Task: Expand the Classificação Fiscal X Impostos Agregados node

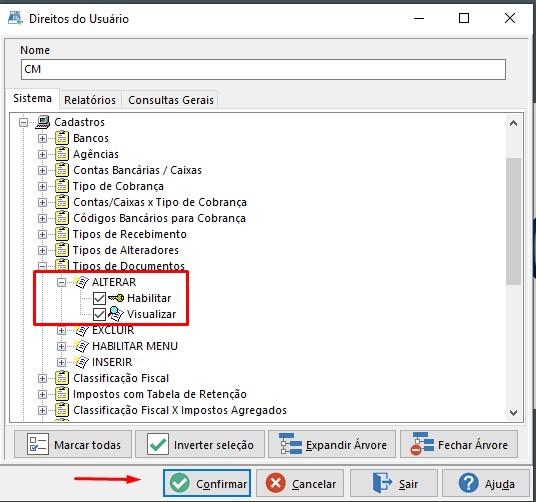Action: point(42,410)
